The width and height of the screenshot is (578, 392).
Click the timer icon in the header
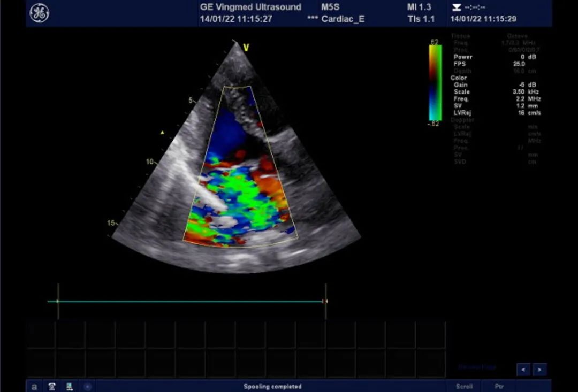[457, 7]
